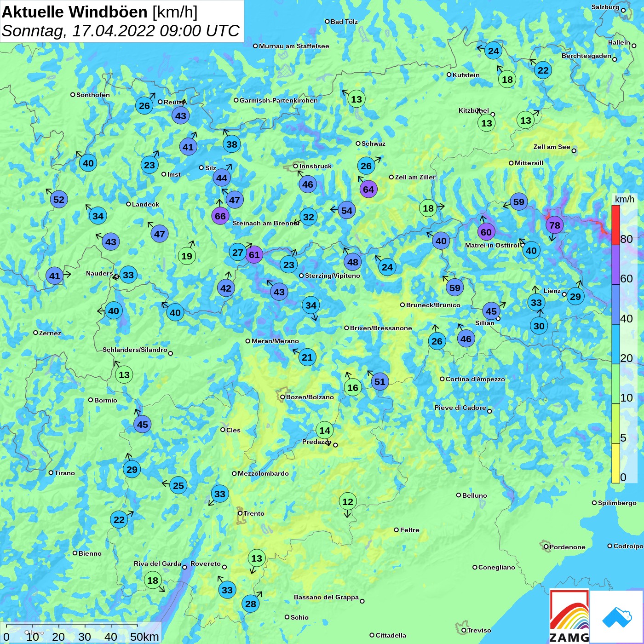This screenshot has width=644, height=644.
Task: Click the Kufstein city label
Action: (466, 75)
